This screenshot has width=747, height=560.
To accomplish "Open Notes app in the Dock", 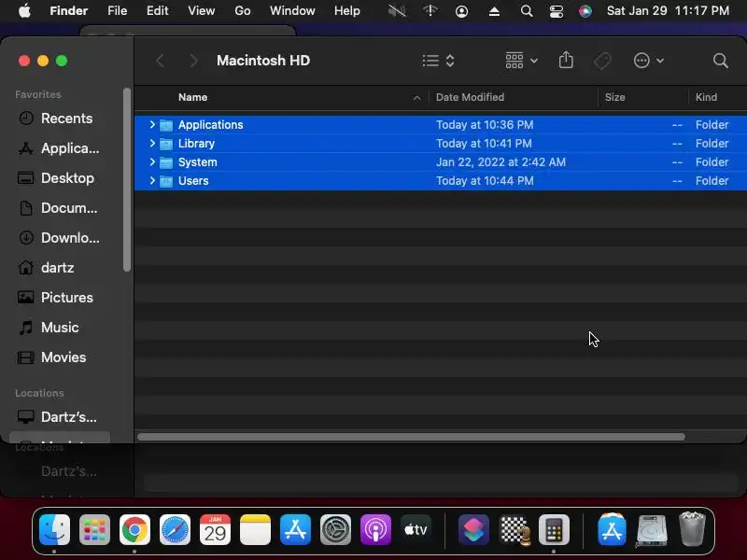I will [255, 529].
